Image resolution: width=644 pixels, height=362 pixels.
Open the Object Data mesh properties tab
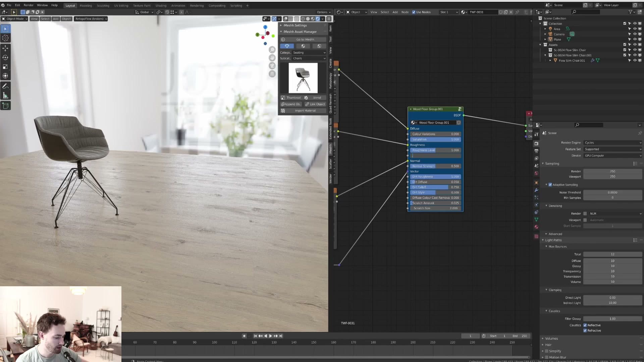pyautogui.click(x=536, y=220)
